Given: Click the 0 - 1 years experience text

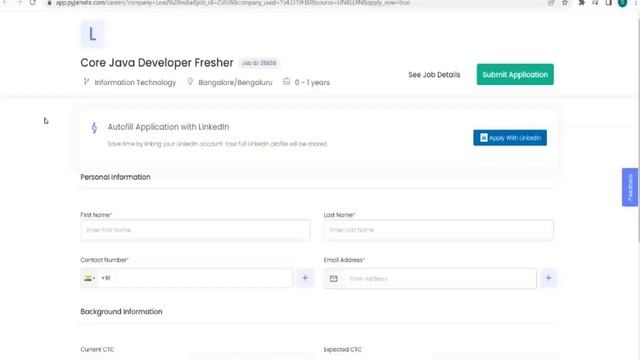Looking at the screenshot, I should click(312, 82).
